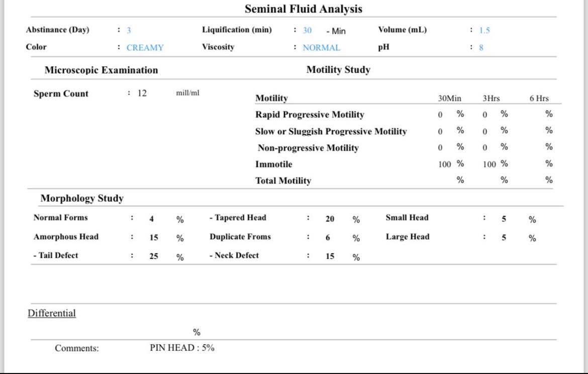Click the Total Motility row label
588x374 pixels.
pyautogui.click(x=283, y=181)
